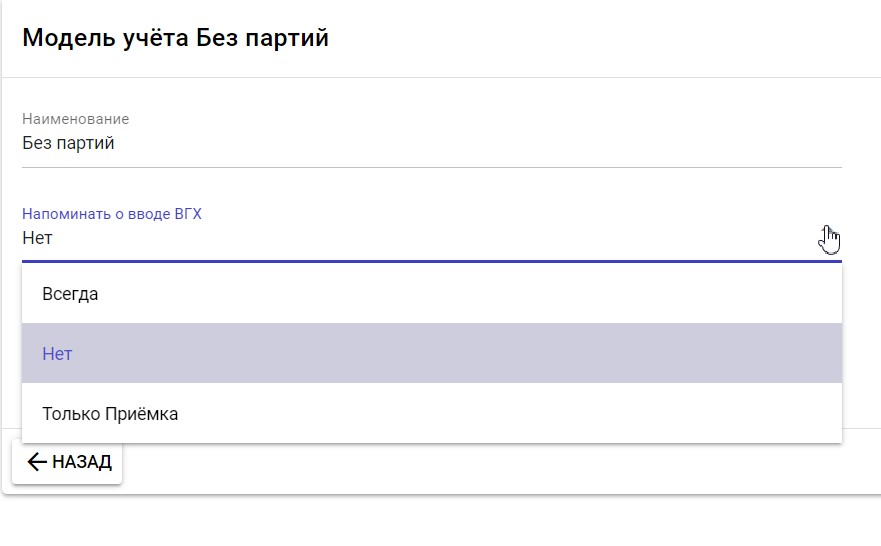
Task: Click the Напоминать о вводе ВГХ label
Action: pos(112,214)
